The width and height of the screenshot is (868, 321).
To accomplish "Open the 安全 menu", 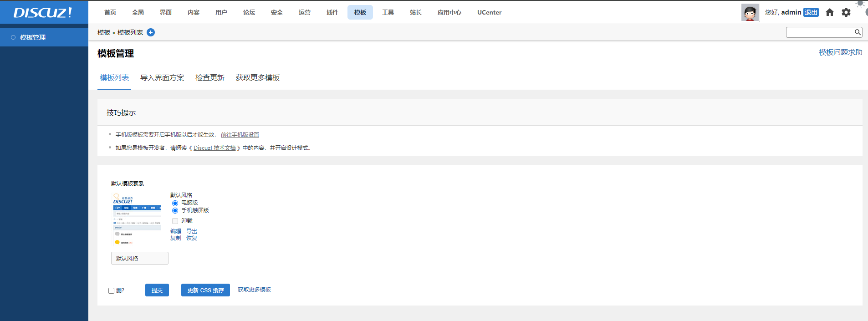I will pyautogui.click(x=277, y=12).
